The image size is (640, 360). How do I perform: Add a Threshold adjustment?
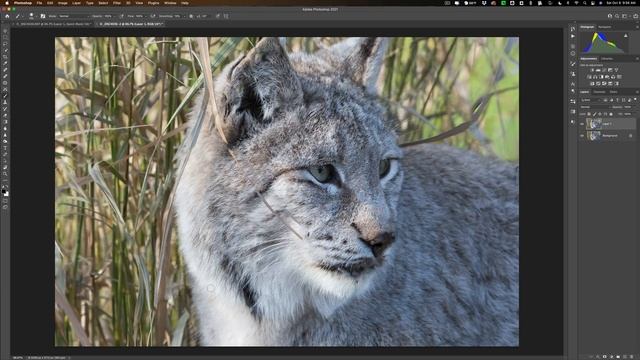coord(604,84)
